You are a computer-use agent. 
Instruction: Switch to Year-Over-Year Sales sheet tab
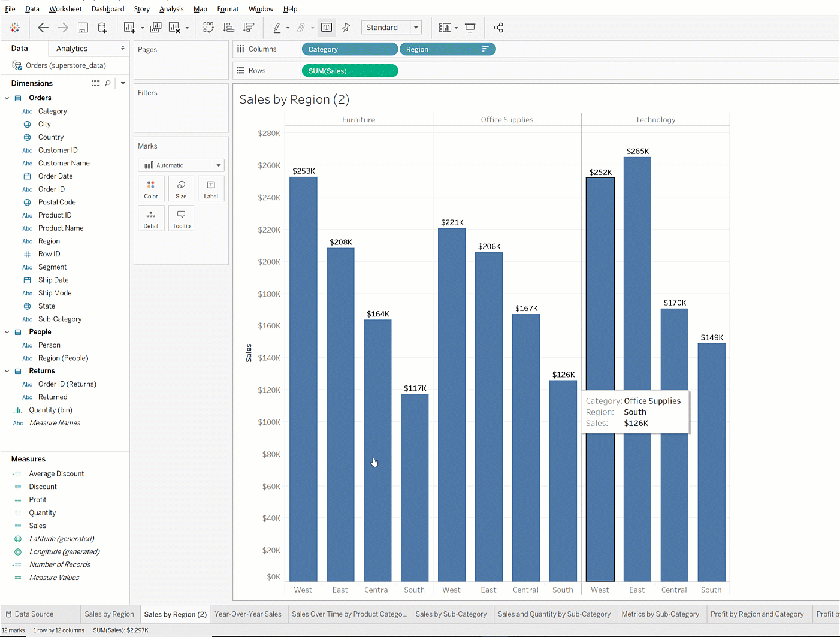click(x=248, y=614)
